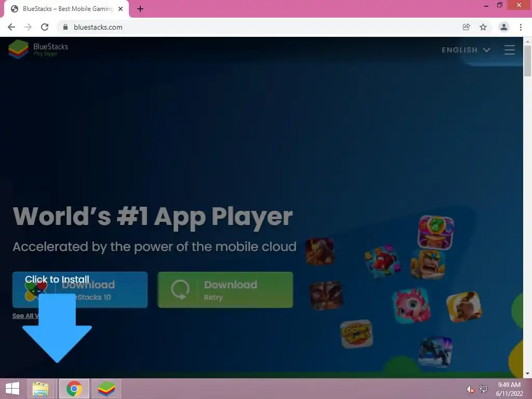Open the Chrome three-dot menu
Image resolution: width=532 pixels, height=399 pixels.
[x=521, y=27]
